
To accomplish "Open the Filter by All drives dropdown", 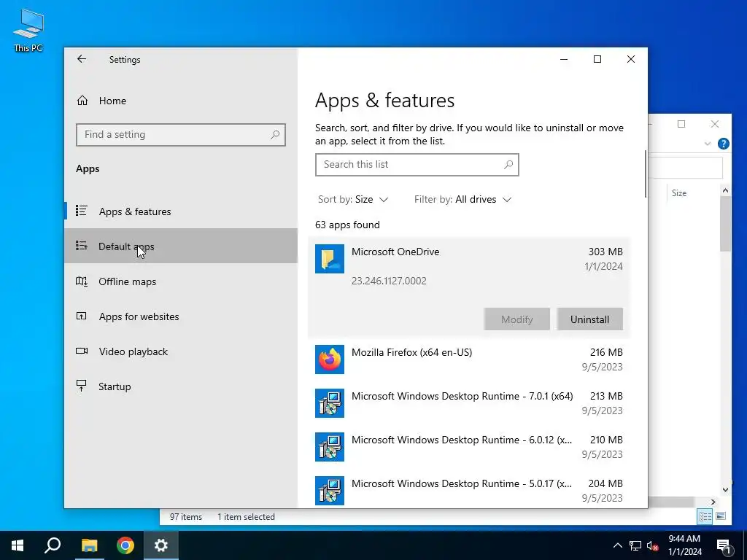I will [462, 200].
